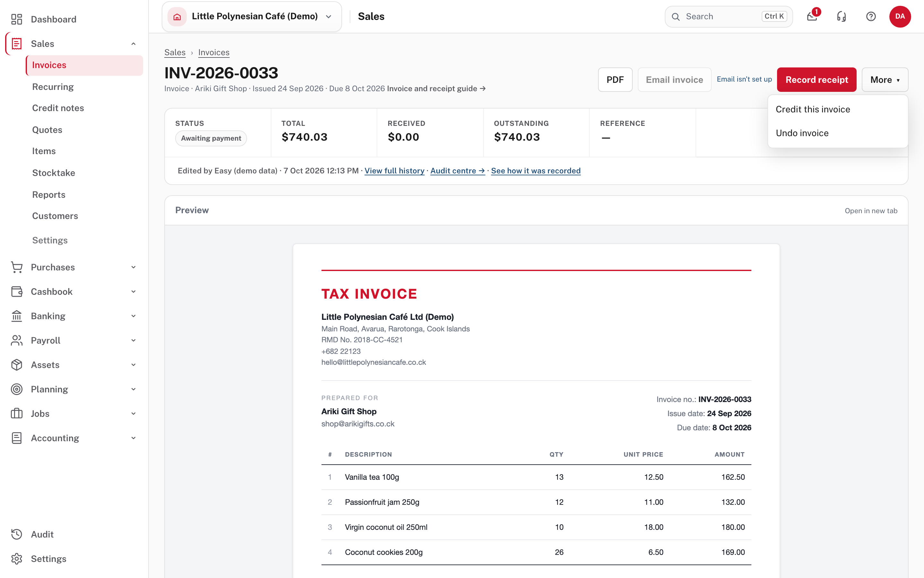
Task: Go to Customers in sidebar
Action: 55,216
